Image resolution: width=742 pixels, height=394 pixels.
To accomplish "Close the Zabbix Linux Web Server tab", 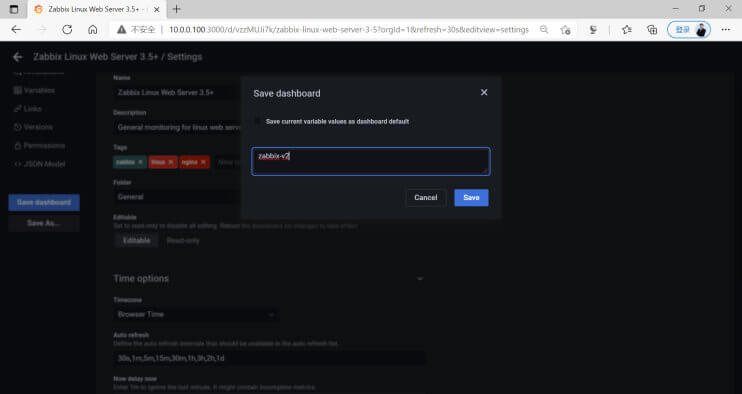I will [x=157, y=9].
